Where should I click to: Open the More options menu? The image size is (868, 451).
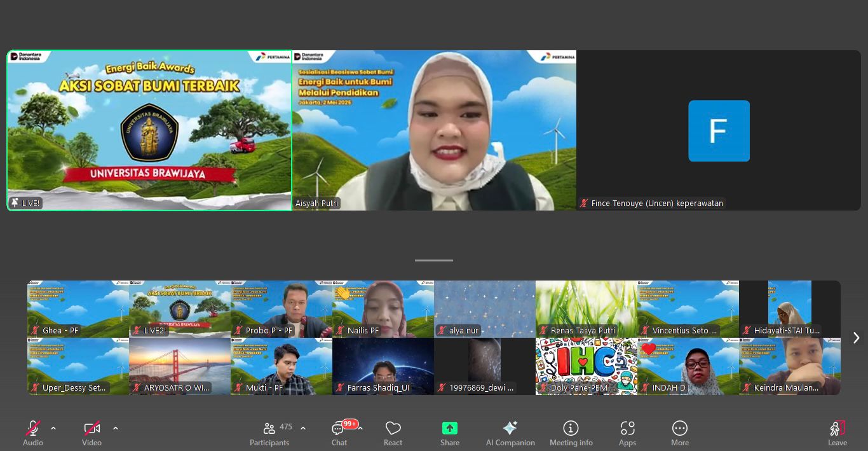pos(680,433)
